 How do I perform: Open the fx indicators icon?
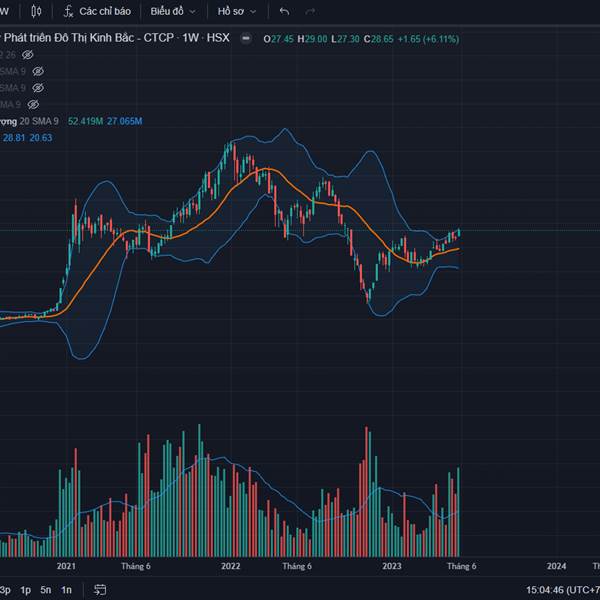pyautogui.click(x=68, y=11)
